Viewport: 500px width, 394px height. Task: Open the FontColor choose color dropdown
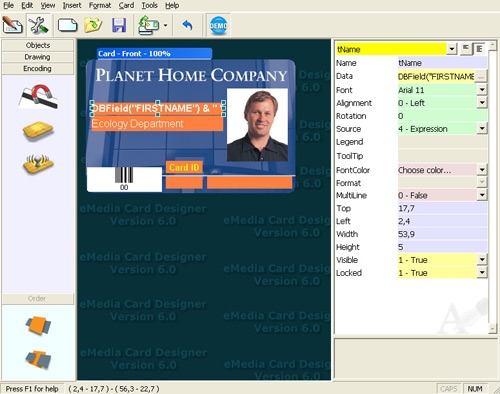482,170
